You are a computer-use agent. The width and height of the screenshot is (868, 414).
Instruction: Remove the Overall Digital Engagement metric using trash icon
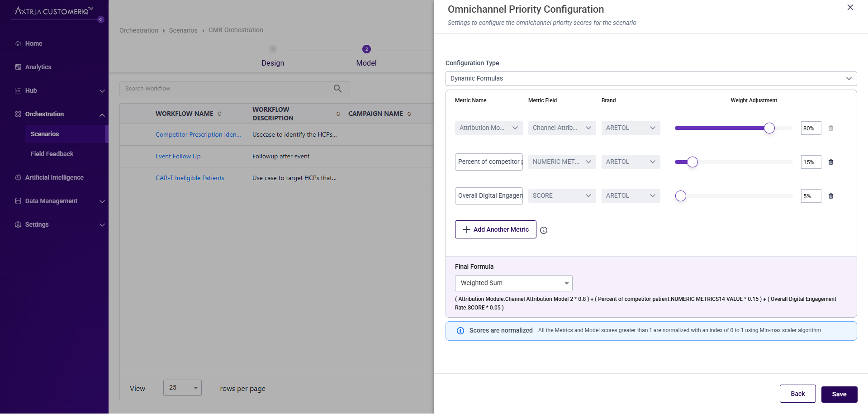coord(830,196)
